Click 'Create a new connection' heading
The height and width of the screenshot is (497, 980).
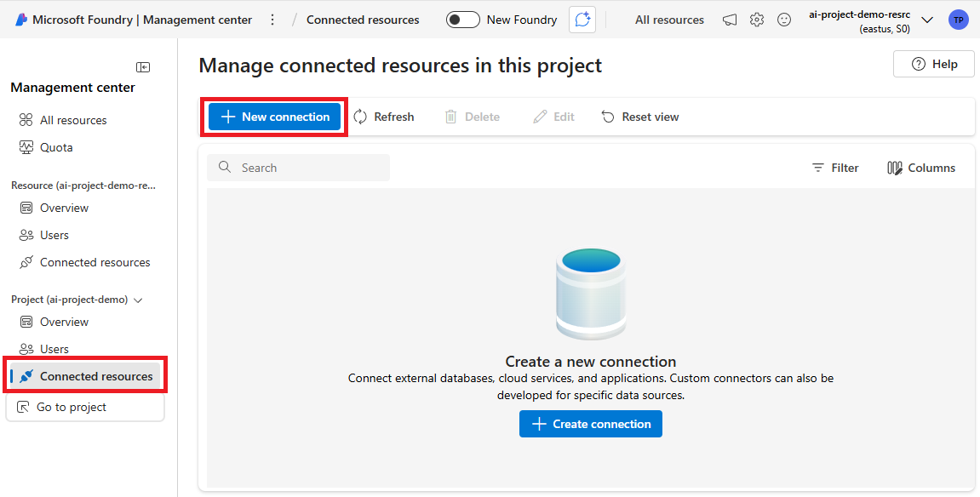[x=591, y=362]
